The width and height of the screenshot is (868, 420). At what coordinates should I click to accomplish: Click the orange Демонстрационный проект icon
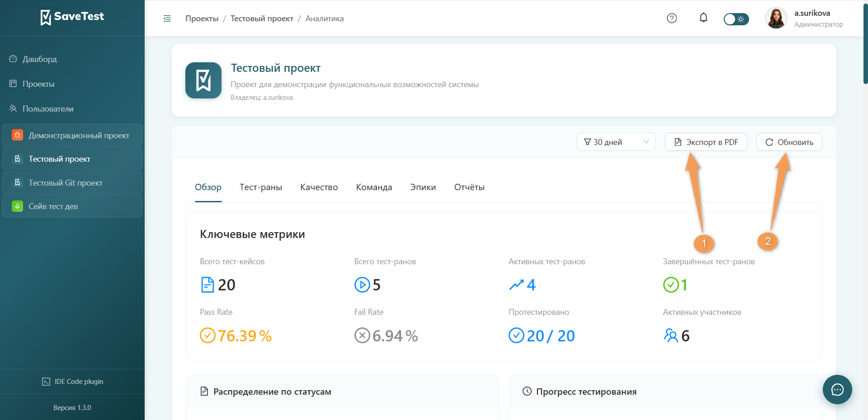click(x=17, y=135)
